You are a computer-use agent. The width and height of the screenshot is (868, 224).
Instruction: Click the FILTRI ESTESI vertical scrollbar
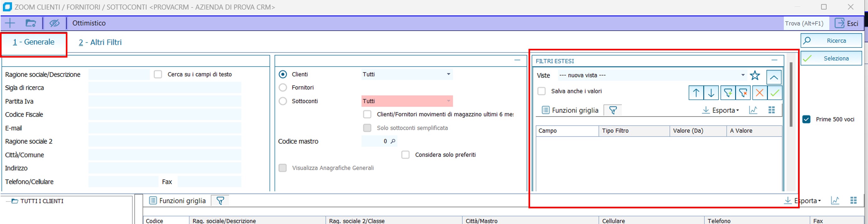coord(791,94)
